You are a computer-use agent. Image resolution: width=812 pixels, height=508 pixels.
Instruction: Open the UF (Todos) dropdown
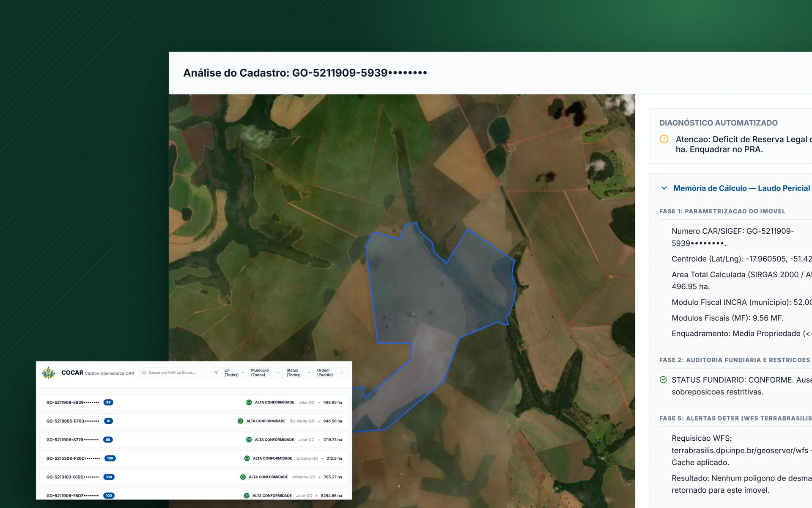click(234, 373)
